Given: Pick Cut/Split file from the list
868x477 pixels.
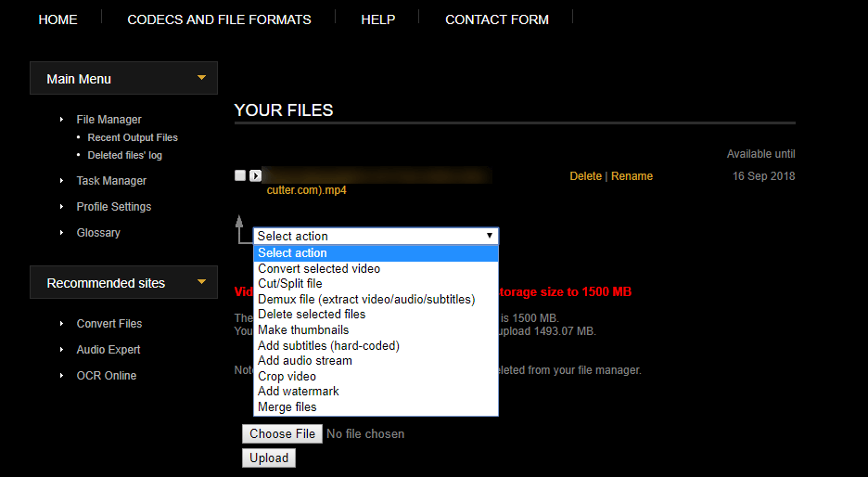Looking at the screenshot, I should tap(290, 284).
